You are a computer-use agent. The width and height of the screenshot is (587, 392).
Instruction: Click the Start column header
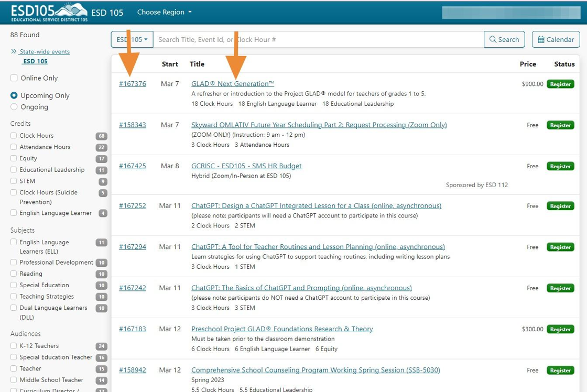[170, 64]
